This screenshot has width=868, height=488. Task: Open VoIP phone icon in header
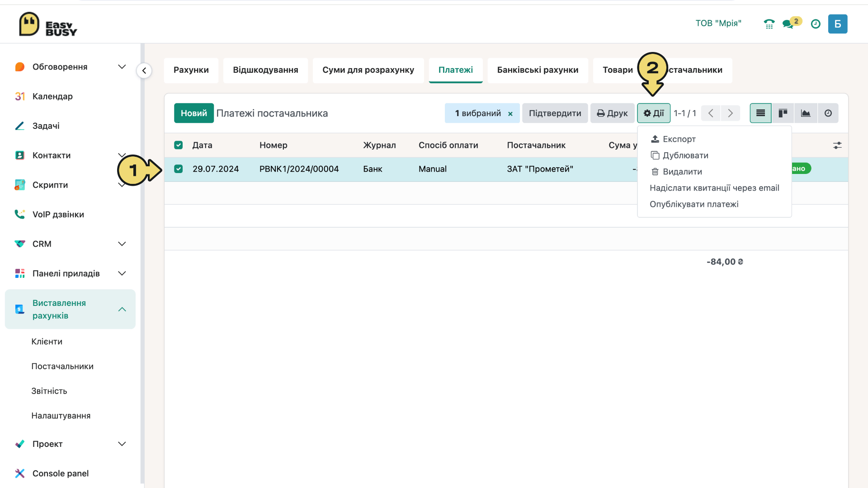pyautogui.click(x=769, y=24)
